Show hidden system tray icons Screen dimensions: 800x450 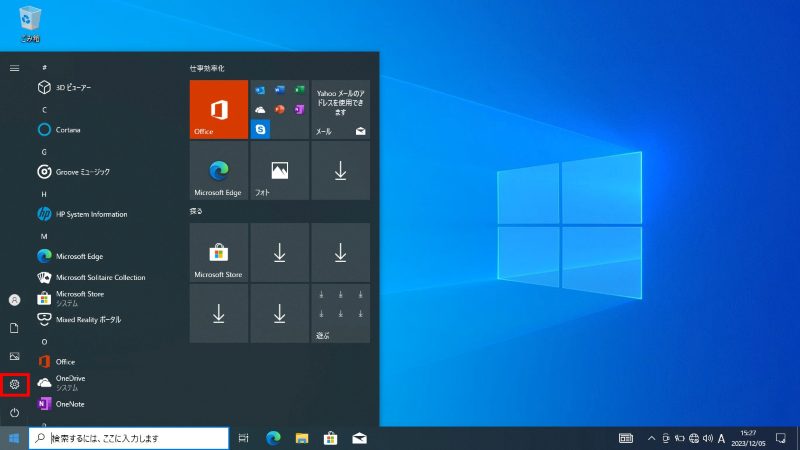[652, 438]
